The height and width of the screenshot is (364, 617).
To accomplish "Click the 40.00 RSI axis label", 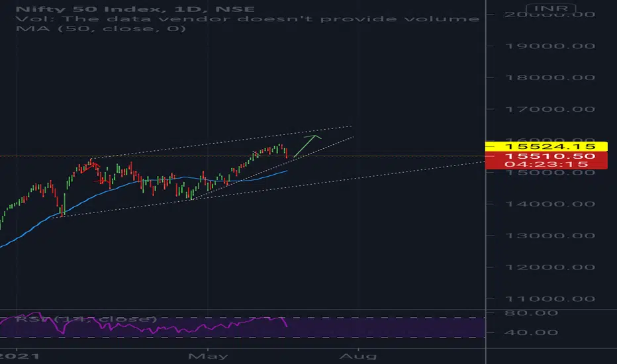I will pos(531,332).
